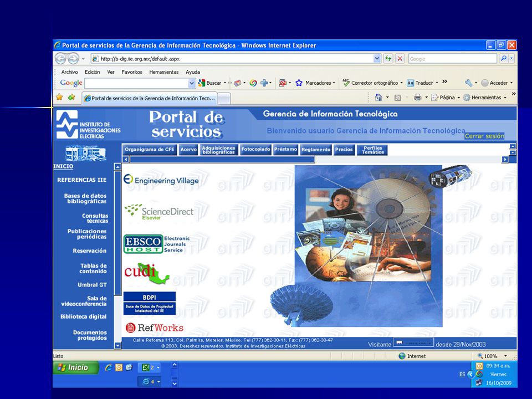Select the Portal de servicios browser tab

149,99
